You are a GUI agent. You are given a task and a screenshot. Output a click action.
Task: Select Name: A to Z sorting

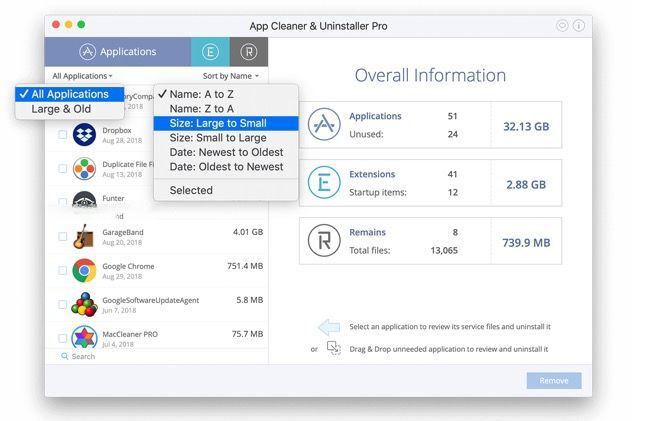click(226, 94)
